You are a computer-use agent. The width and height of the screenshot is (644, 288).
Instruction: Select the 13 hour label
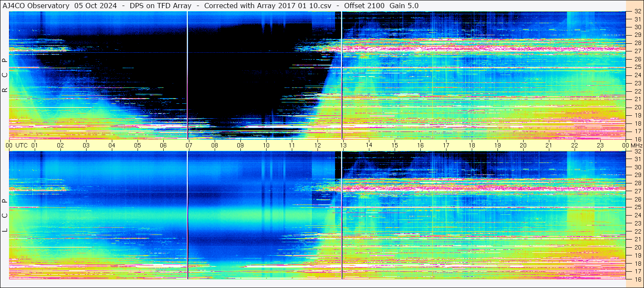point(343,145)
